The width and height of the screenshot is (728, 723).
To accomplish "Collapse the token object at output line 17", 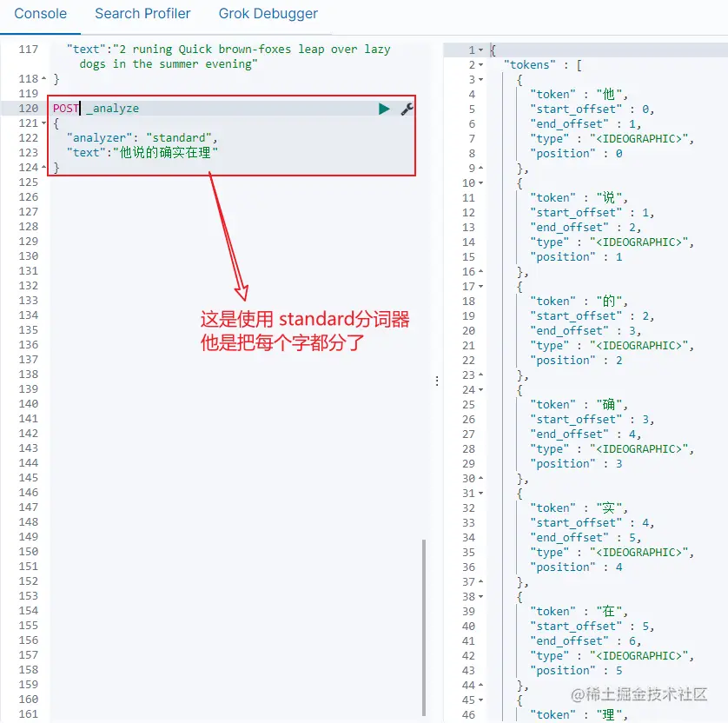I will 481,287.
